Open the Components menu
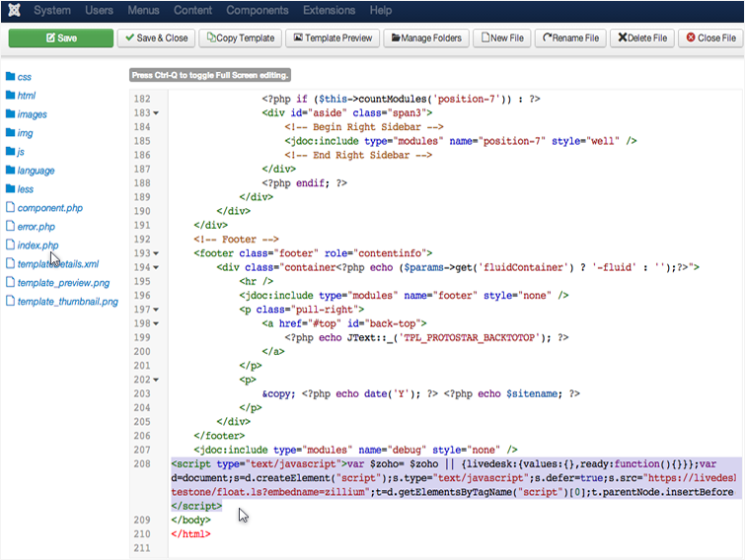 point(257,11)
